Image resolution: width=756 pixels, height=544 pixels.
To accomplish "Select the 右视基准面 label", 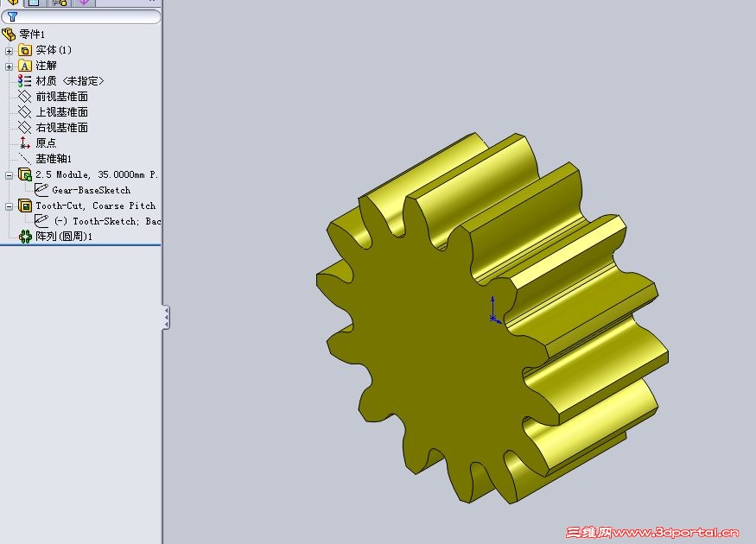I will (61, 127).
